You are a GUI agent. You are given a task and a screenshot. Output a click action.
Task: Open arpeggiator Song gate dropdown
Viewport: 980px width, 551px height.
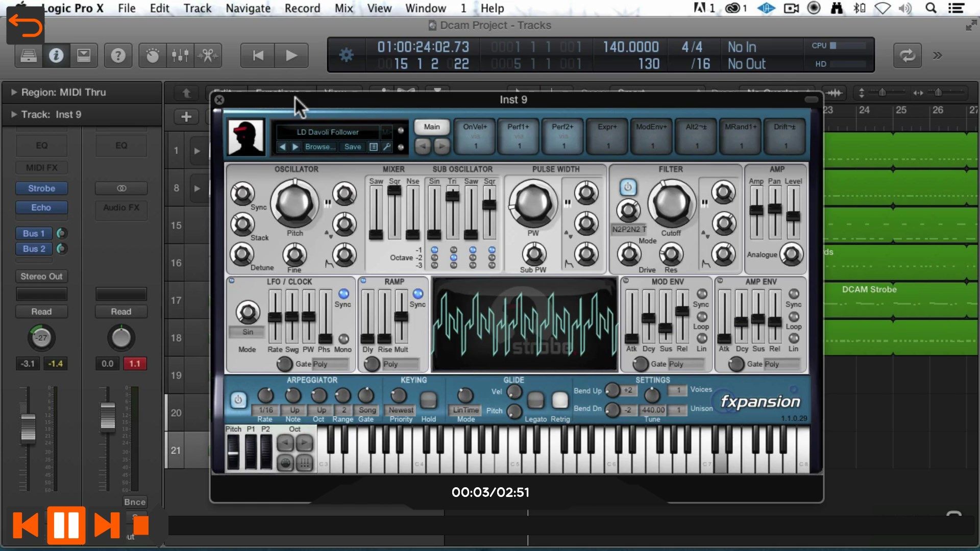(x=367, y=410)
